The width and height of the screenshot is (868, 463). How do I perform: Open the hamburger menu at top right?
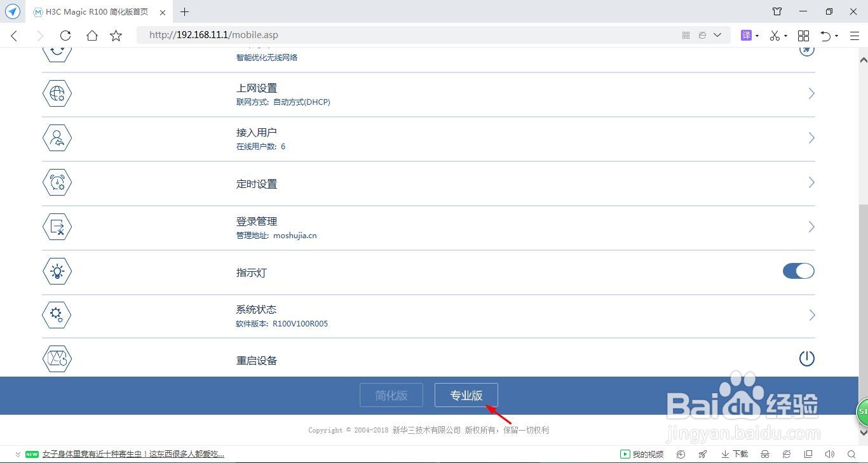point(855,35)
